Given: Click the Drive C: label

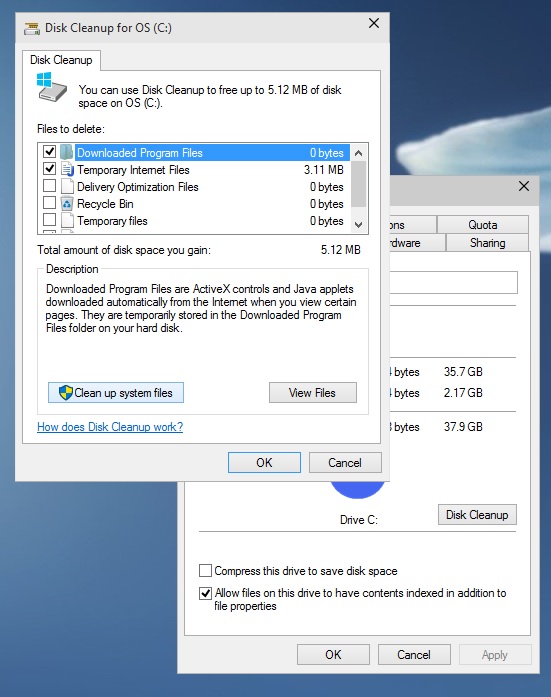Looking at the screenshot, I should click(359, 520).
